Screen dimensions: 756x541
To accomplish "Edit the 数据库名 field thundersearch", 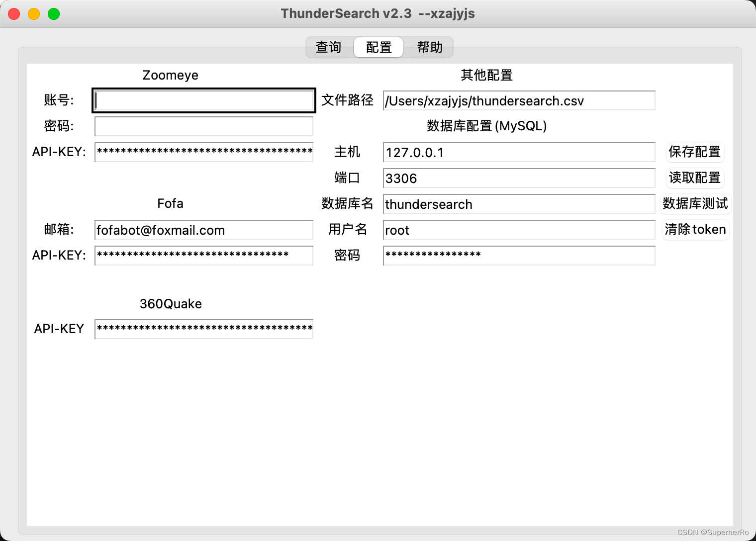I will click(x=519, y=204).
